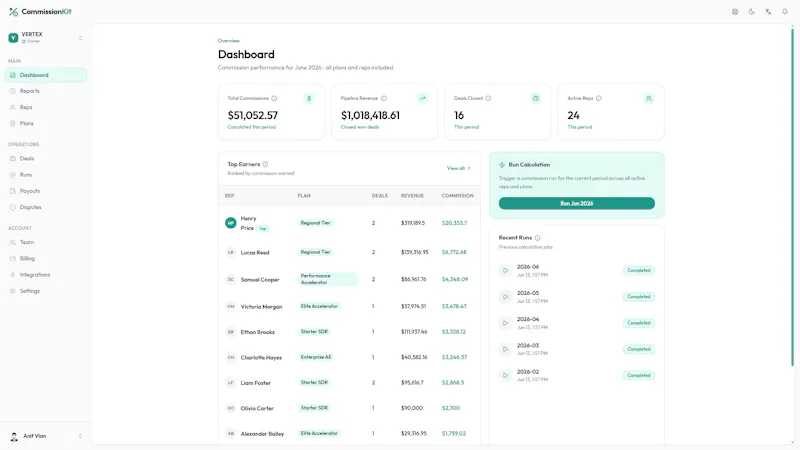The width and height of the screenshot is (800, 450).
Task: Click Completed badge for 2026-03 run
Action: coord(639,349)
